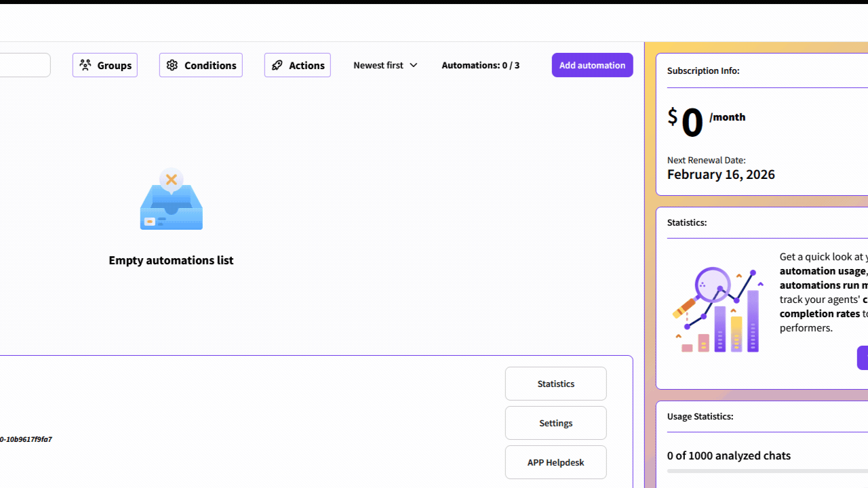Click the $0 /month price
868x488 pixels.
(x=705, y=121)
